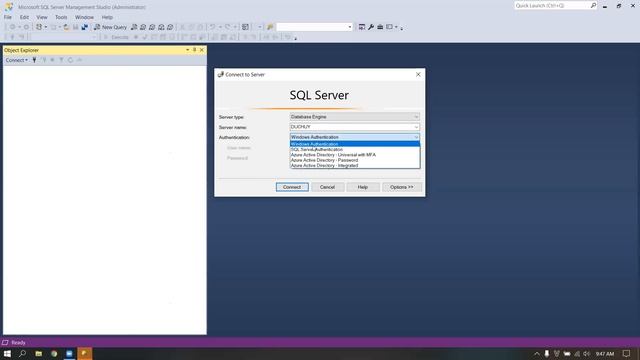Viewport: 640px width, 360px height.
Task: Select Azure Active Directory - Password option
Action: click(x=355, y=160)
